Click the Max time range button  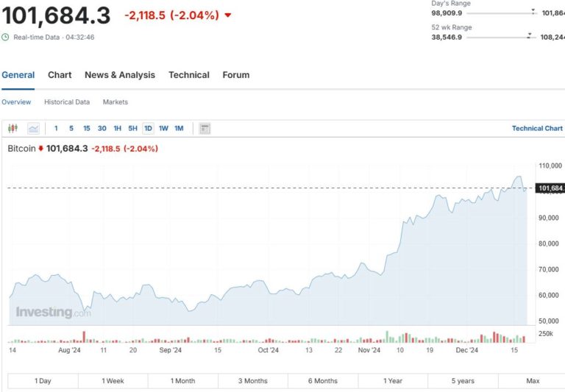click(533, 381)
